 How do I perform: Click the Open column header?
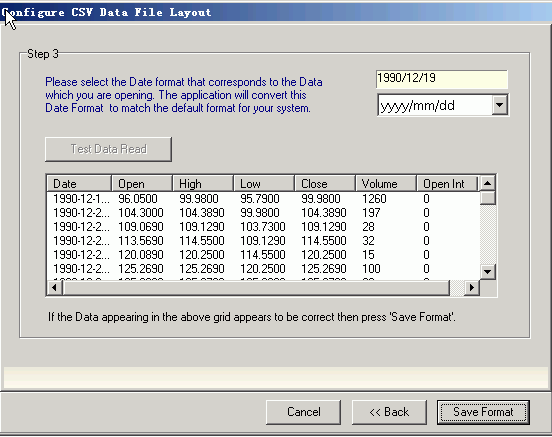point(142,183)
